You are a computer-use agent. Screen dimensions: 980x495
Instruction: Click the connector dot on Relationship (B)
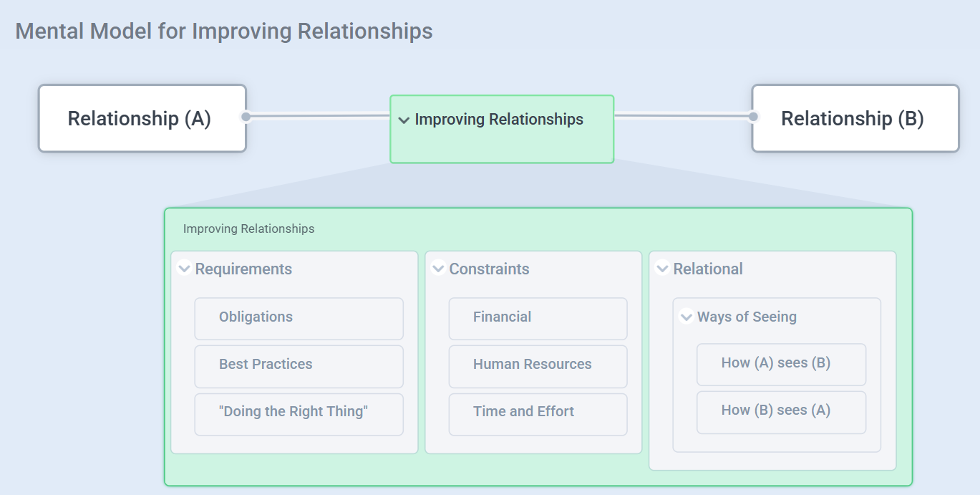click(752, 117)
